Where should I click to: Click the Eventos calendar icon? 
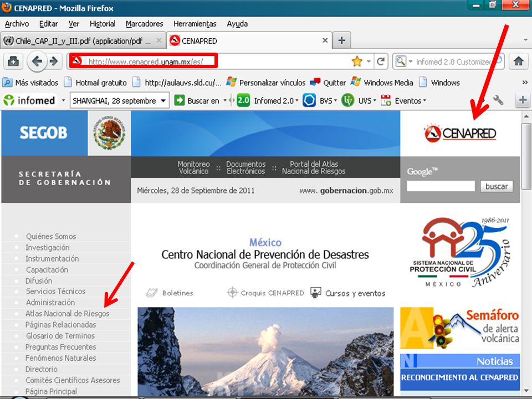pyautogui.click(x=386, y=100)
